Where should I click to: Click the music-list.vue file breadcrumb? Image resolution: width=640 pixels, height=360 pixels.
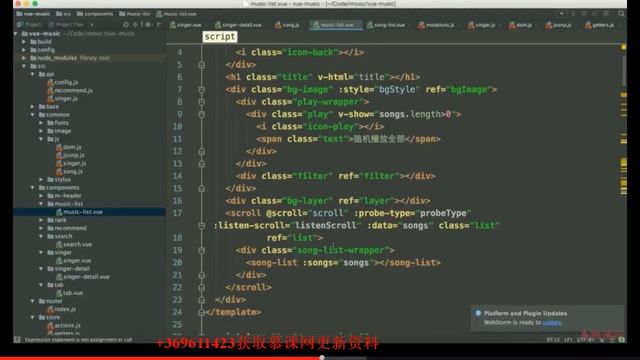pyautogui.click(x=176, y=14)
